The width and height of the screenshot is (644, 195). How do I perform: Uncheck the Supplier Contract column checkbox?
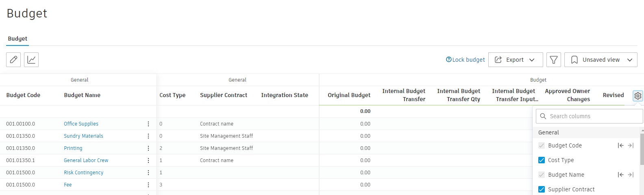(542, 189)
